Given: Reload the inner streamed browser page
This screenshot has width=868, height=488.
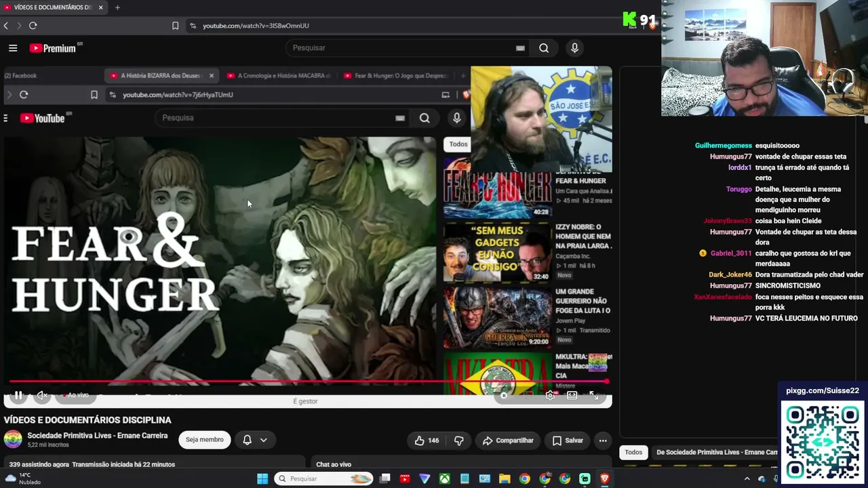Looking at the screenshot, I should (24, 95).
